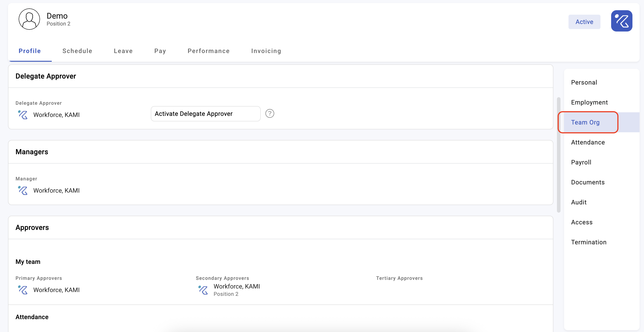Click KAMI icon beside Primary Approver name
The height and width of the screenshot is (332, 644).
(x=23, y=290)
